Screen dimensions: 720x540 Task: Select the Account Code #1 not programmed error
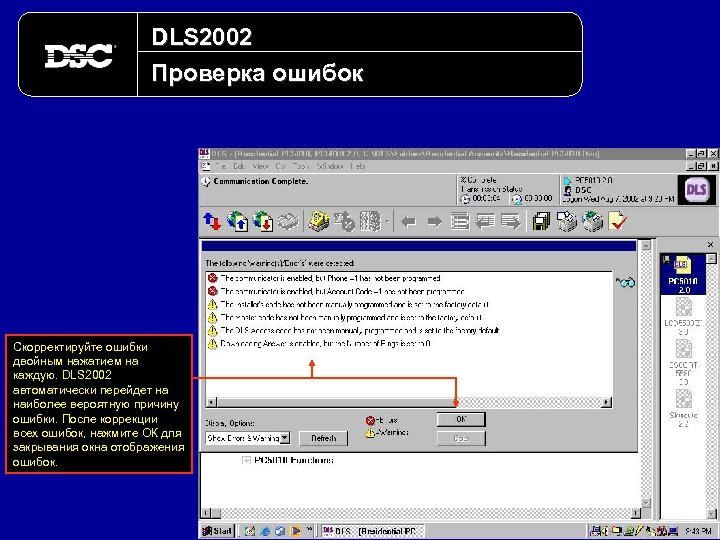point(336,291)
